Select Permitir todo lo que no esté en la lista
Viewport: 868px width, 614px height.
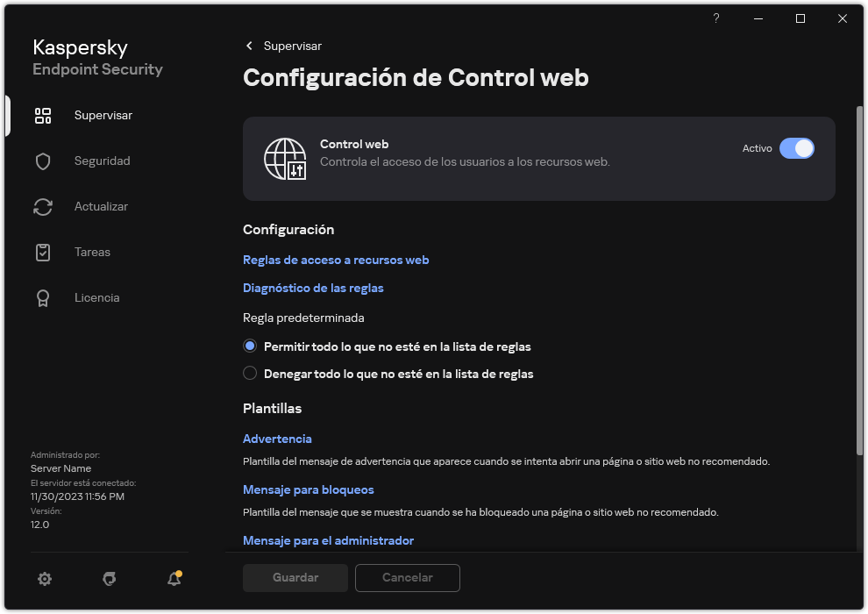(250, 346)
